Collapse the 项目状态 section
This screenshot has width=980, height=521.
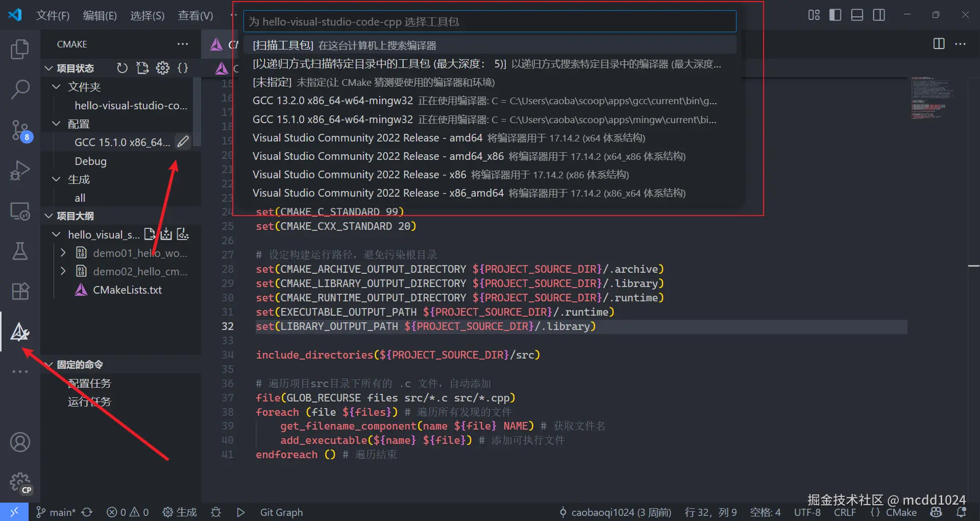pyautogui.click(x=48, y=68)
